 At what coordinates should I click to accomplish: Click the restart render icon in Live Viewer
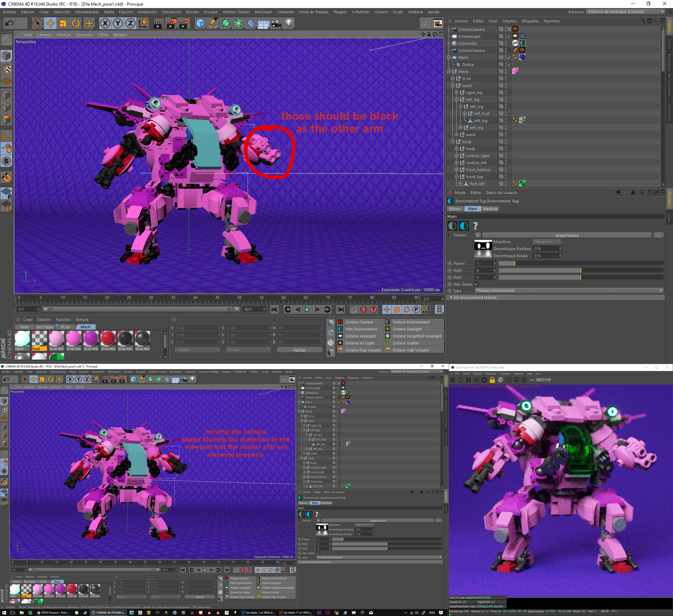click(x=460, y=380)
